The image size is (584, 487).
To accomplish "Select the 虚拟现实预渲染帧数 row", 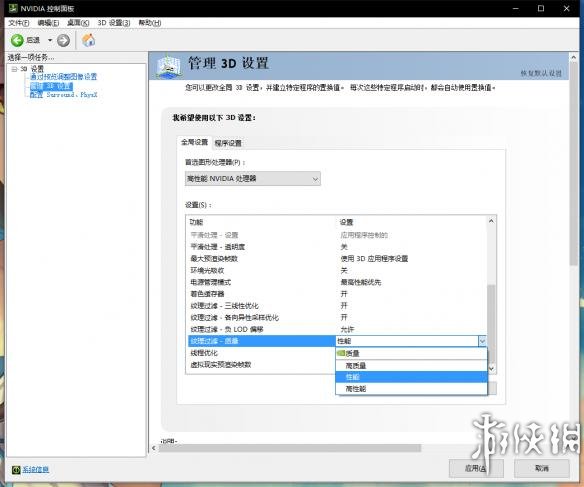I will [261, 365].
